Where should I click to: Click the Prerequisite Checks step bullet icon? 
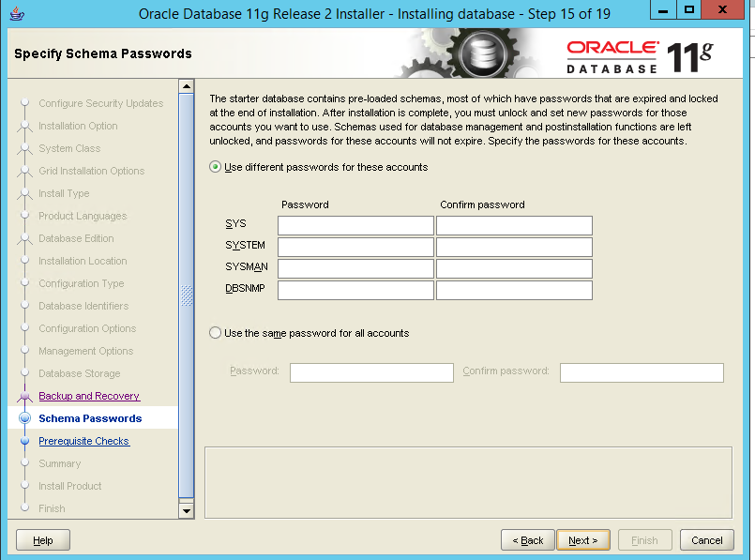click(25, 441)
